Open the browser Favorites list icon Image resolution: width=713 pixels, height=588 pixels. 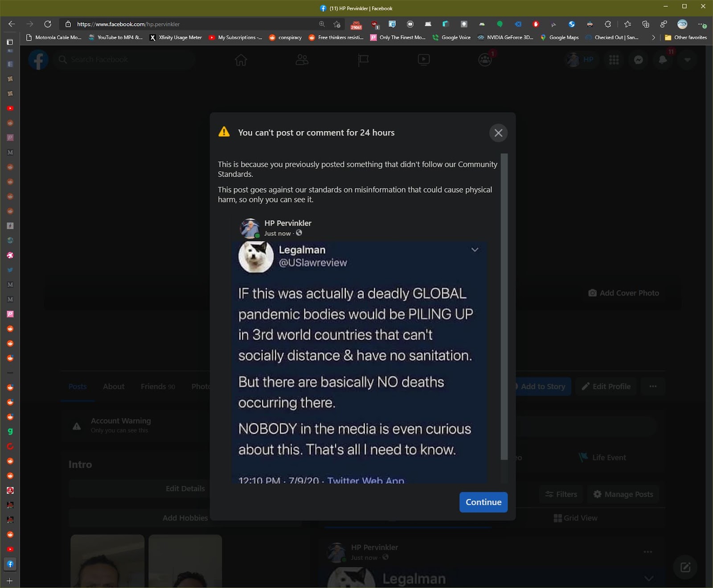click(x=627, y=24)
